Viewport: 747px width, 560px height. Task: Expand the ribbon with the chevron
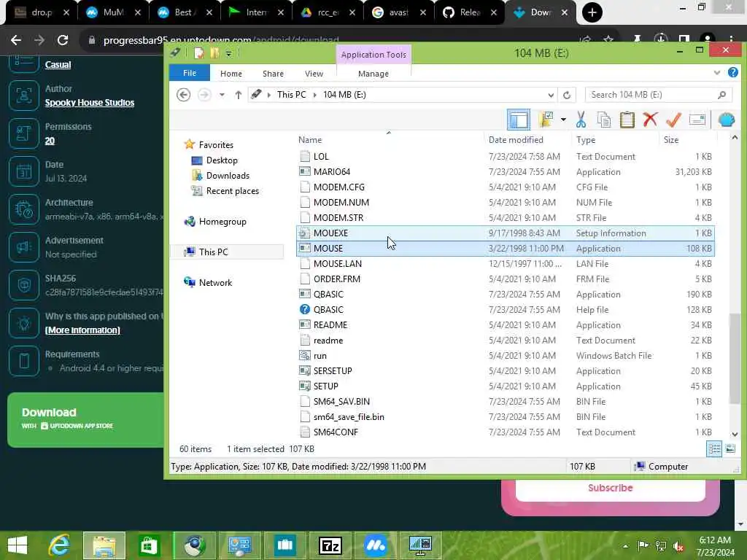pyautogui.click(x=717, y=73)
